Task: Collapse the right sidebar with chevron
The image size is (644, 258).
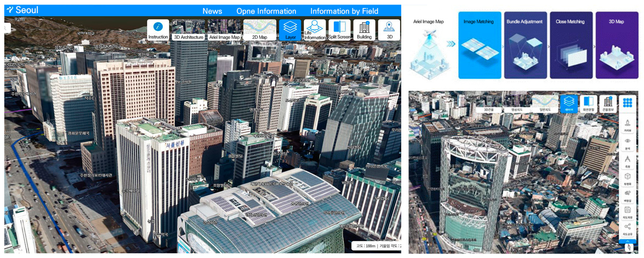Action: point(627,242)
